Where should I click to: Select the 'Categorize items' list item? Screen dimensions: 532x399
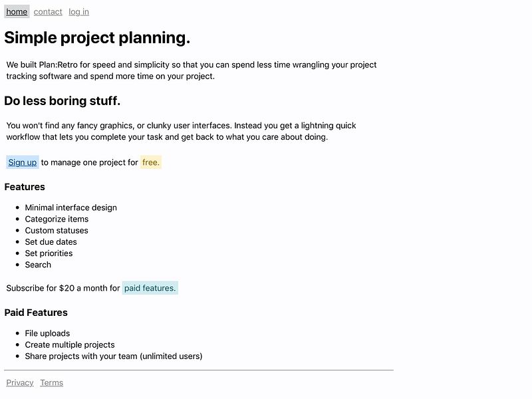(57, 219)
